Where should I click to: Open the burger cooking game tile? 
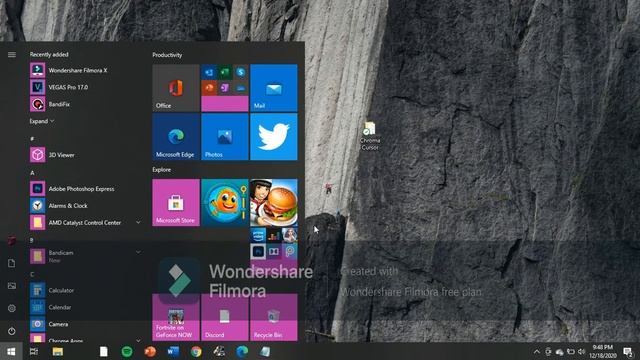point(274,202)
